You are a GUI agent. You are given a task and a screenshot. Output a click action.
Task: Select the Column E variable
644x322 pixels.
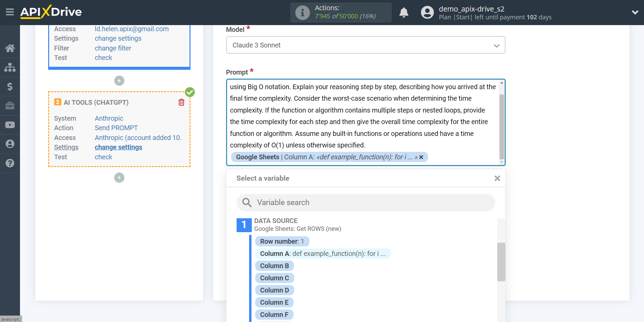tap(274, 302)
